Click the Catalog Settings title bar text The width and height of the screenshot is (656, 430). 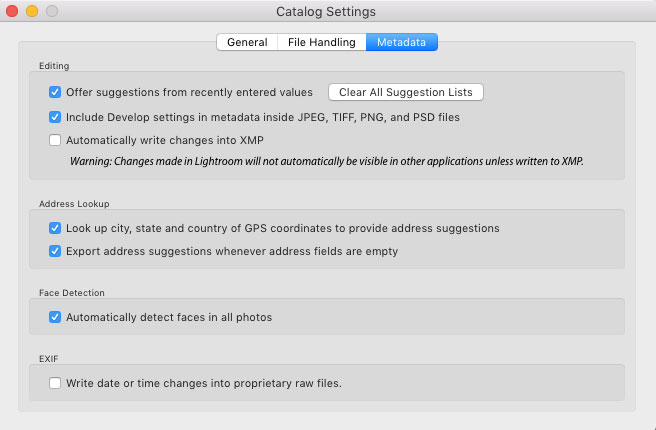click(x=326, y=12)
